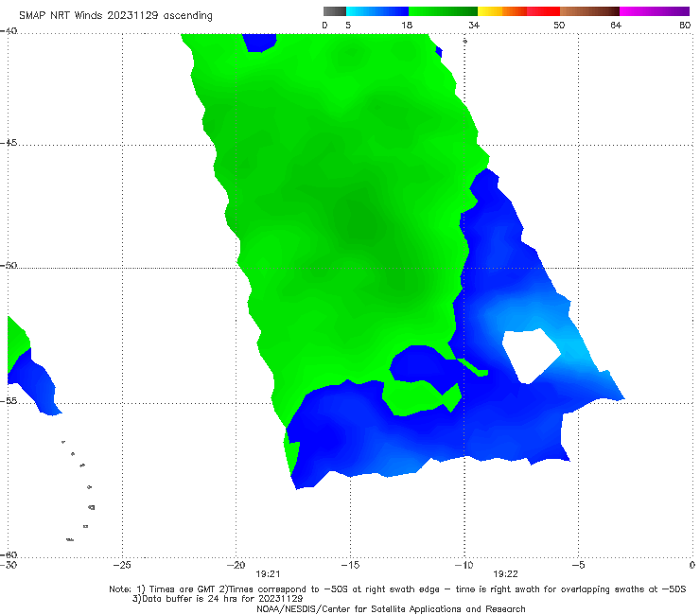Click the color bar label '34'

[x=474, y=25]
